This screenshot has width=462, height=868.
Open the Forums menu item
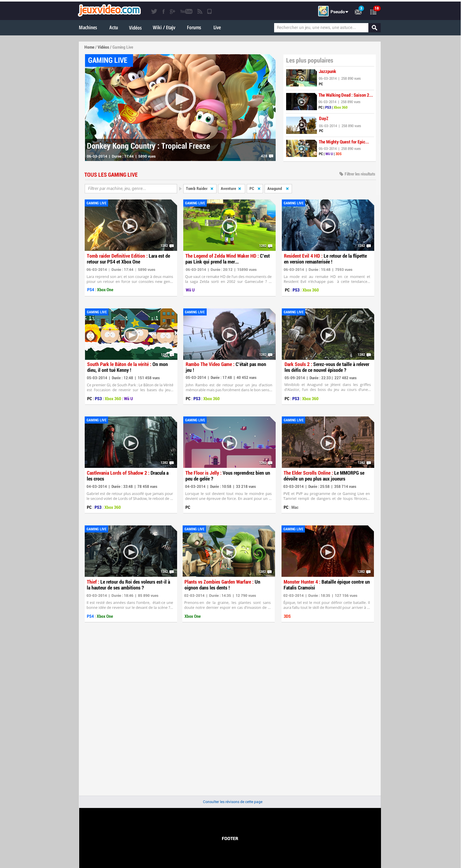coord(194,28)
